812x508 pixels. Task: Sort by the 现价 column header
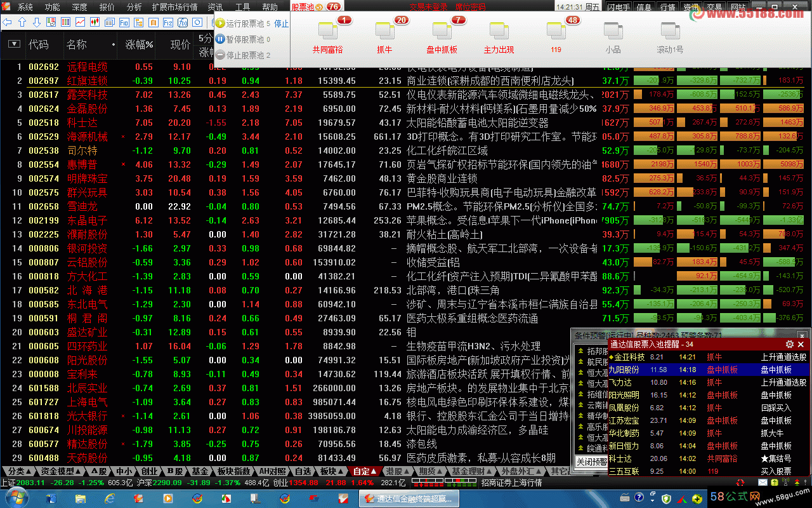[180, 44]
